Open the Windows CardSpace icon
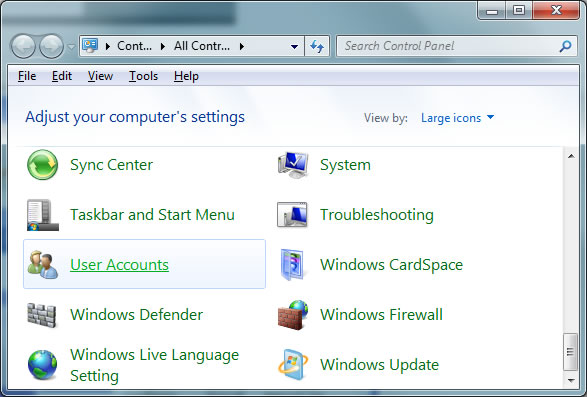587x397 pixels. tap(292, 264)
